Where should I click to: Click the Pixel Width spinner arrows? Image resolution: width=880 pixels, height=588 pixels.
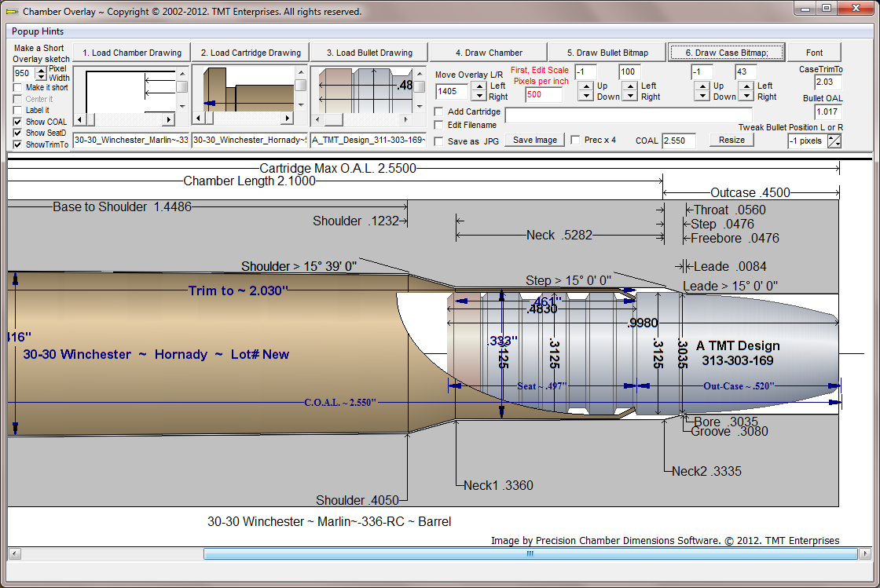click(x=41, y=74)
